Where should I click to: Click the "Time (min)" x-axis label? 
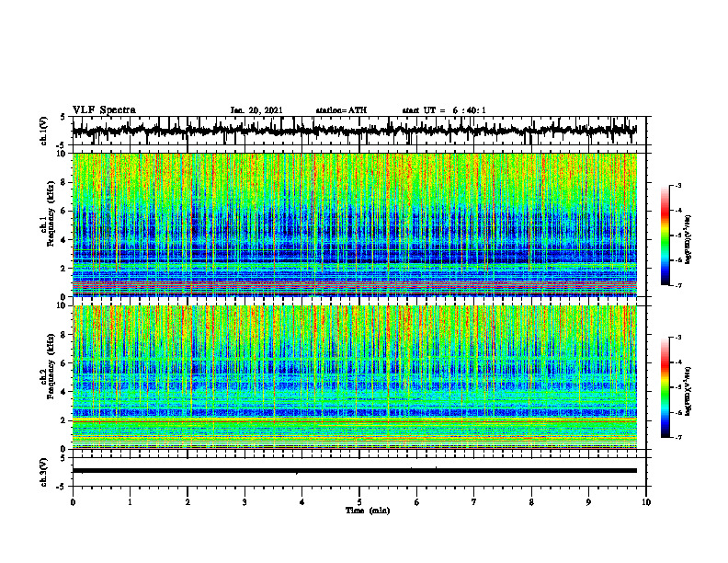[368, 511]
